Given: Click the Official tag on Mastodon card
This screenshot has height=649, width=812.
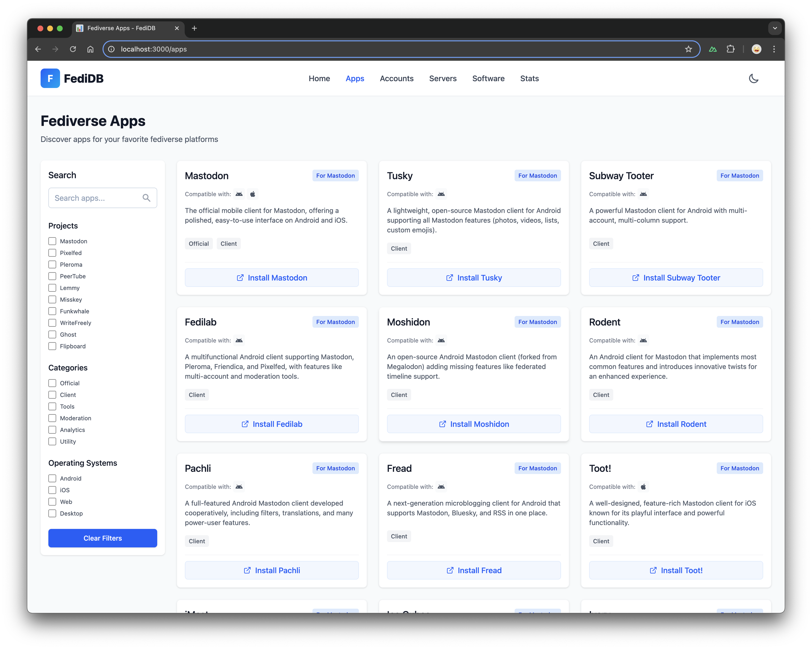Looking at the screenshot, I should tap(199, 244).
